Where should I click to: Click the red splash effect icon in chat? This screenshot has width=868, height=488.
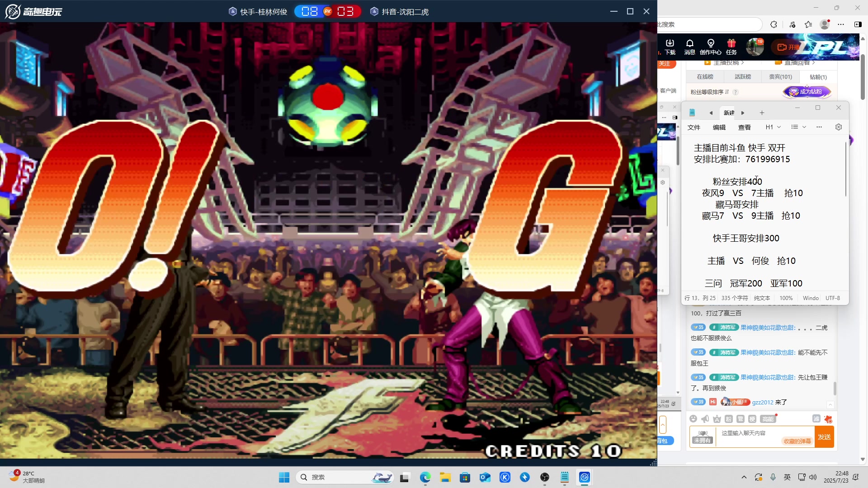pyautogui.click(x=828, y=419)
